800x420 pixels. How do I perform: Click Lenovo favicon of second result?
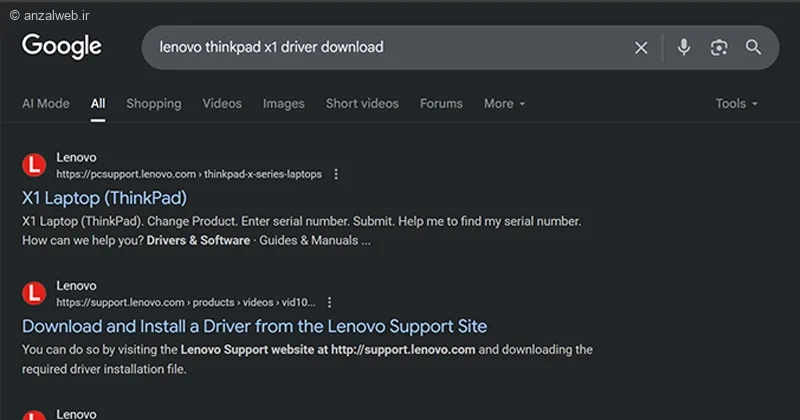point(34,293)
